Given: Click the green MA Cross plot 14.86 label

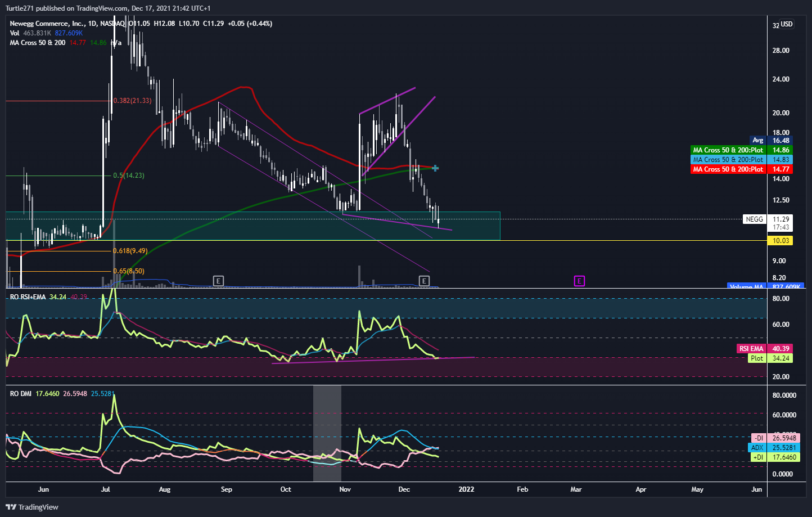Looking at the screenshot, I should point(741,150).
